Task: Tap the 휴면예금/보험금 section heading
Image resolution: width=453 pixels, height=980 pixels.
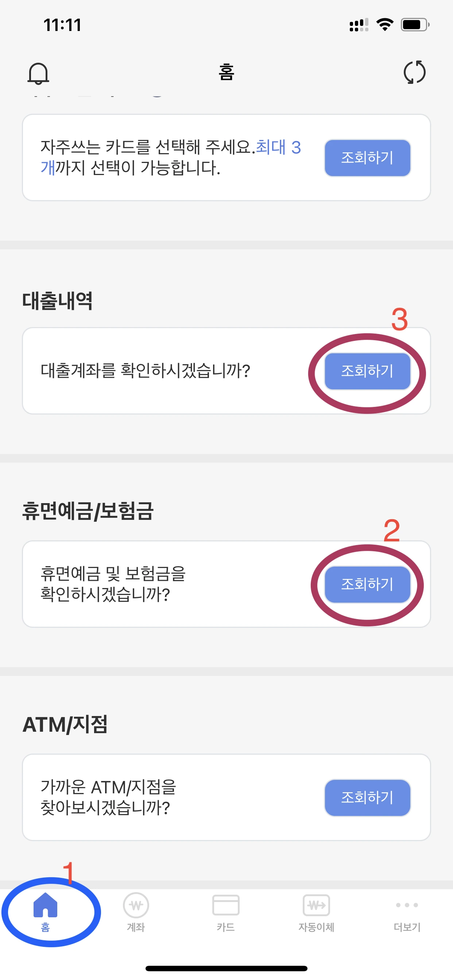Action: click(88, 511)
